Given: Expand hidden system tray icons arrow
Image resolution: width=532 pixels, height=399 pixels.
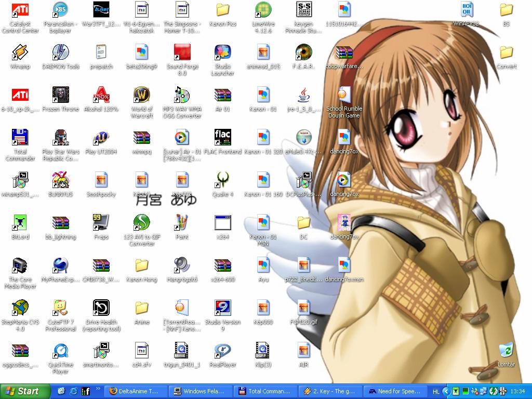Looking at the screenshot, I should (446, 391).
